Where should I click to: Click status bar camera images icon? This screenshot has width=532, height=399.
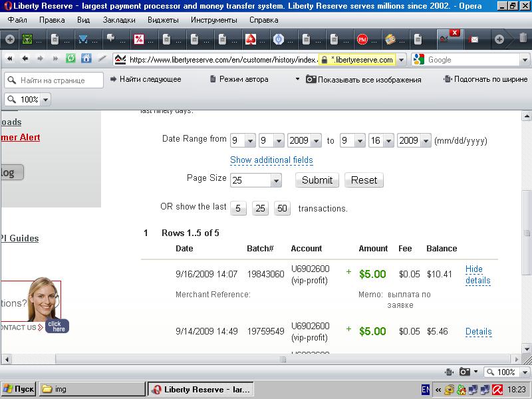pyautogui.click(x=464, y=372)
